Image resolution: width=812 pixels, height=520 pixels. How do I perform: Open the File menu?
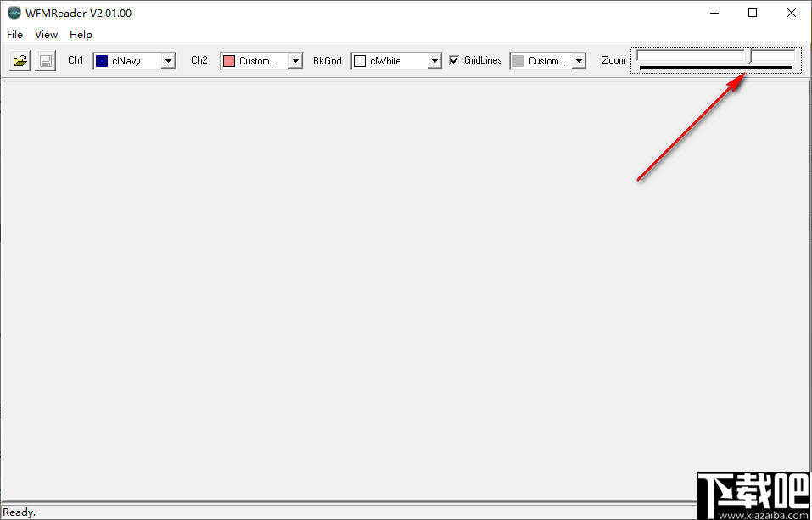click(14, 34)
